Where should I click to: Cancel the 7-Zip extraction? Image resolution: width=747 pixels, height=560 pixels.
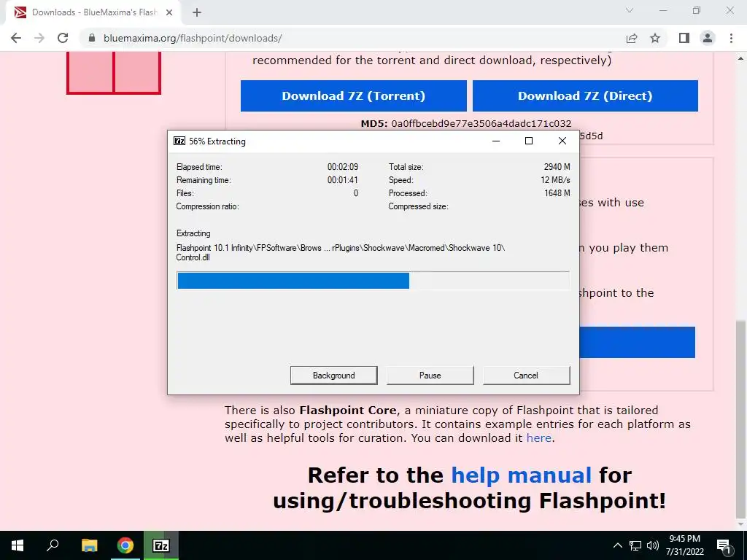tap(526, 376)
